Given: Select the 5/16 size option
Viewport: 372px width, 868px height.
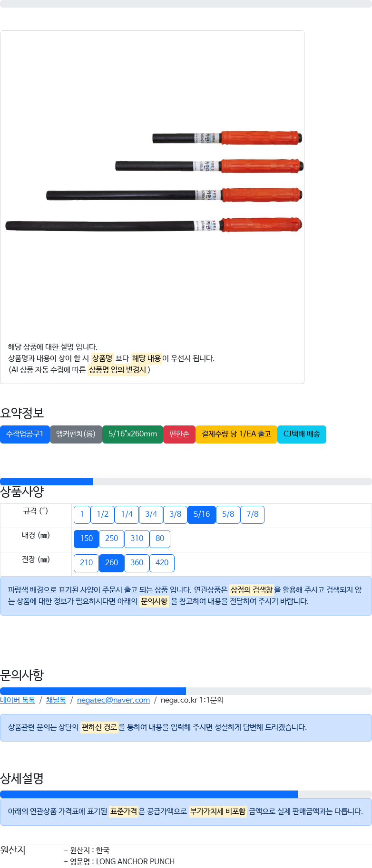Looking at the screenshot, I should 202,514.
